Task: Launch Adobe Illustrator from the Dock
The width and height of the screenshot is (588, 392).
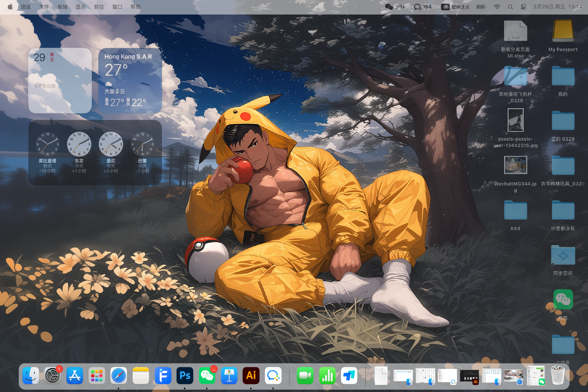Action: (251, 376)
